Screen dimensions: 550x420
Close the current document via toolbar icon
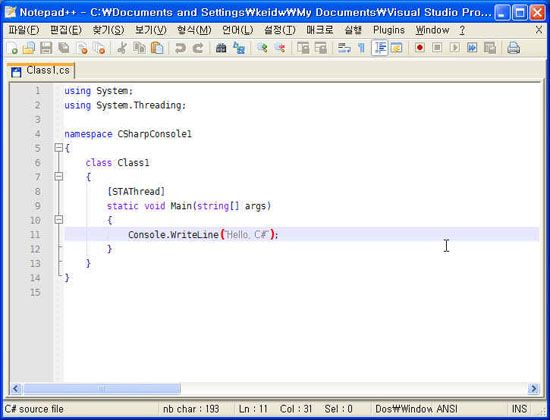click(82, 48)
